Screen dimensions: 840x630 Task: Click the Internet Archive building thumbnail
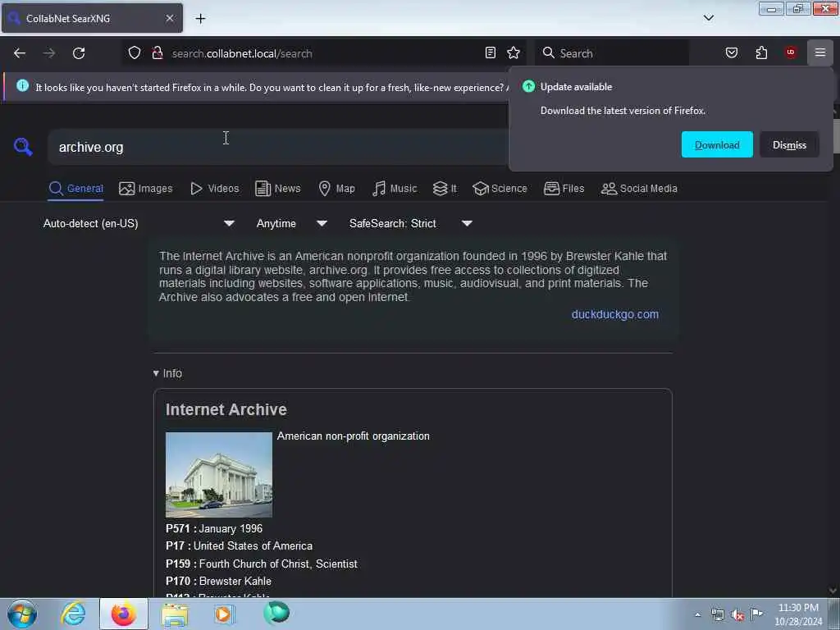tap(218, 475)
